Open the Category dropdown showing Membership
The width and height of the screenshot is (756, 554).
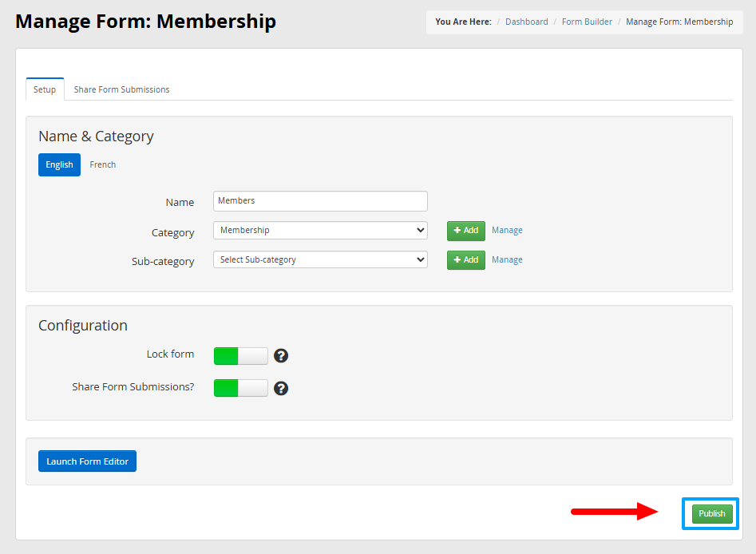pyautogui.click(x=320, y=231)
